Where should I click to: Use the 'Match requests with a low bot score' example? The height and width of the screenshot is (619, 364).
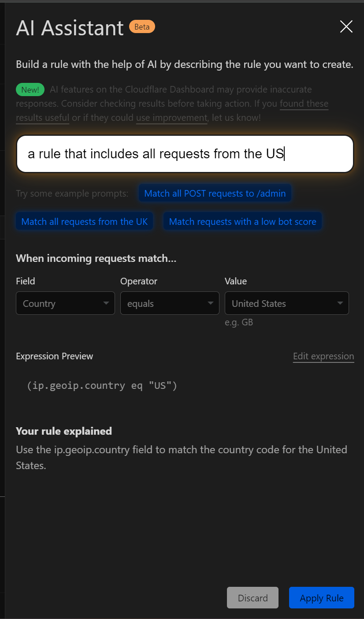[x=242, y=221]
